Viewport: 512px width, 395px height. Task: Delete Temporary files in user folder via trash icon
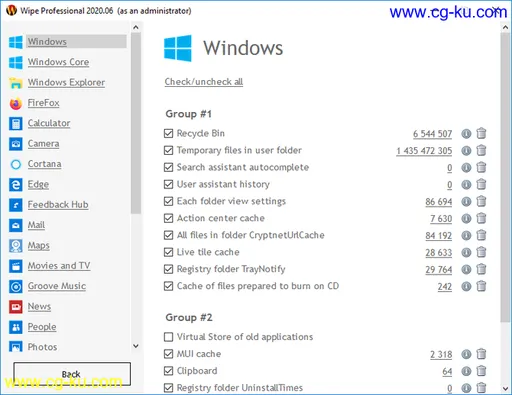[481, 150]
